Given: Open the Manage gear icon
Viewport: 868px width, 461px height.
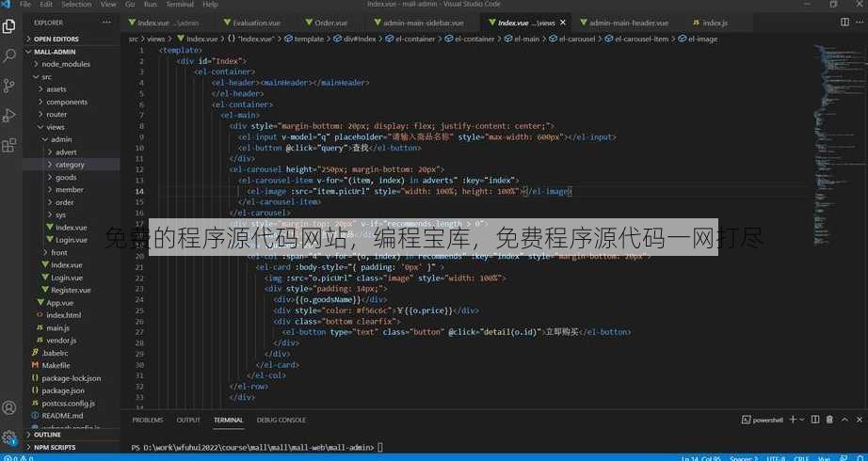Looking at the screenshot, I should (x=9, y=437).
